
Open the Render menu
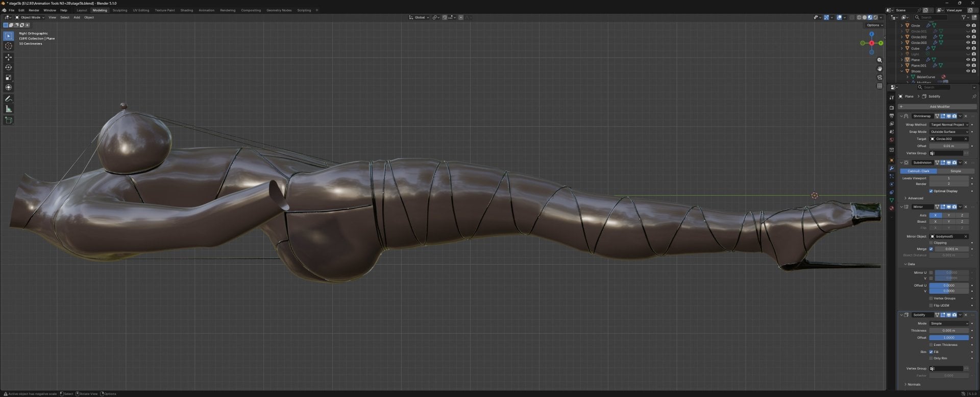(x=34, y=10)
